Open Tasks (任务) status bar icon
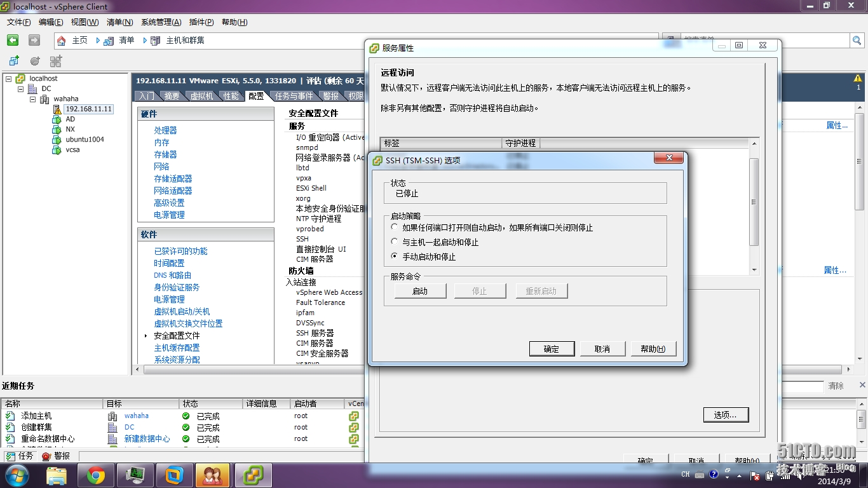 click(11, 456)
